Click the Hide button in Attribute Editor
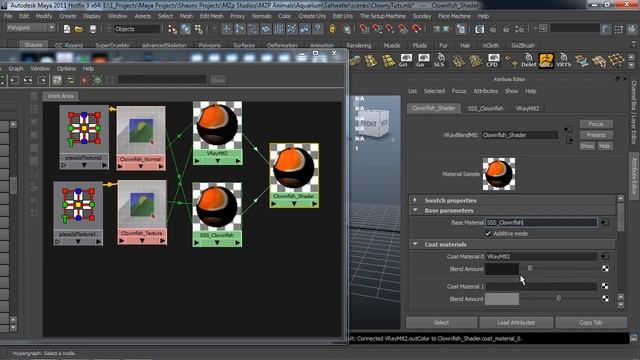The width and height of the screenshot is (640, 360). coord(605,146)
